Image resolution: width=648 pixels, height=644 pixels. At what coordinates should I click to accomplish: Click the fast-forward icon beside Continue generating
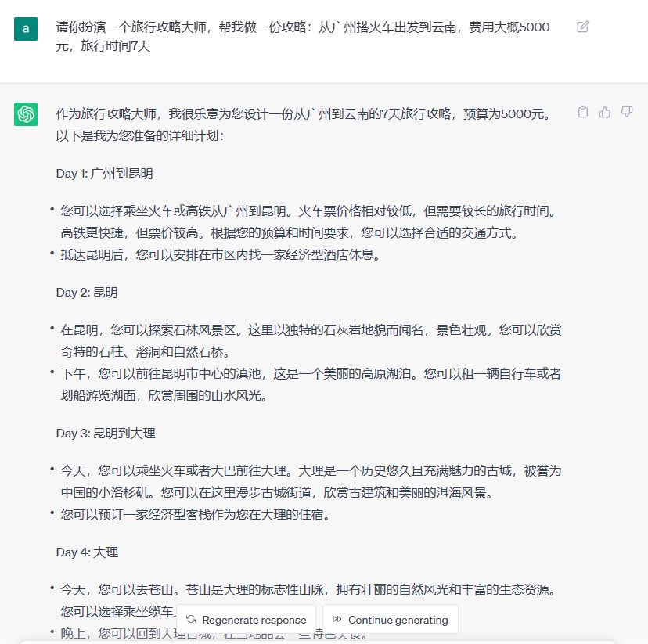tap(337, 619)
